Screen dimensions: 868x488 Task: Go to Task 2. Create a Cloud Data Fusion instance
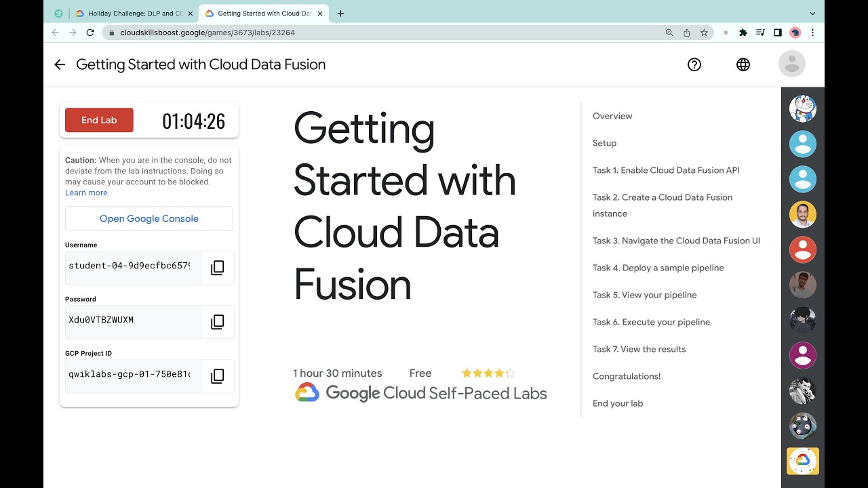[x=663, y=205]
